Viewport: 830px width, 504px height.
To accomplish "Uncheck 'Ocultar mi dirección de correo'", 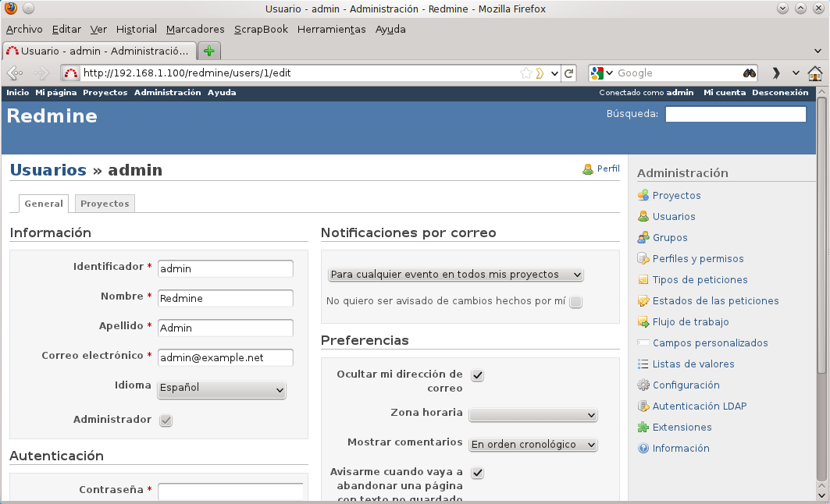I will (477, 375).
